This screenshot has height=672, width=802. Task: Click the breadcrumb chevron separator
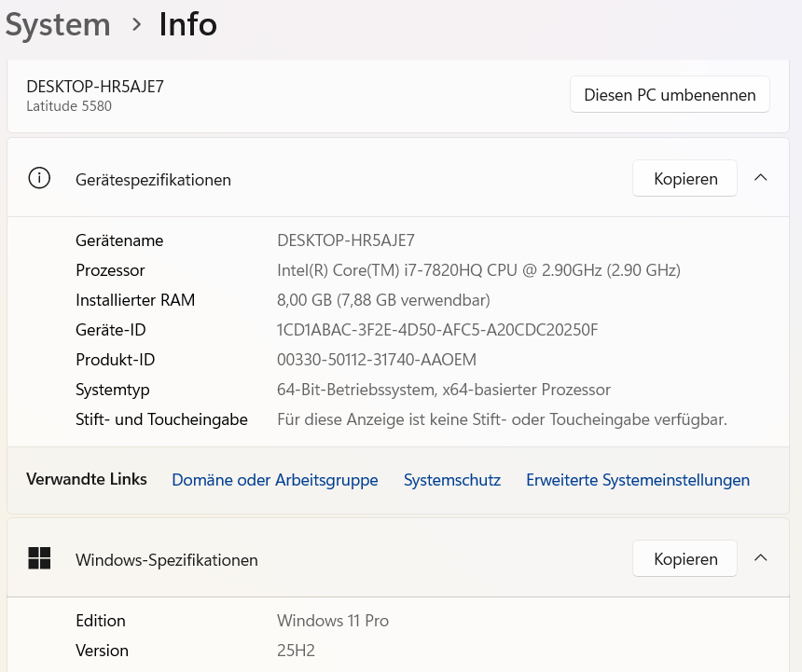tap(136, 24)
